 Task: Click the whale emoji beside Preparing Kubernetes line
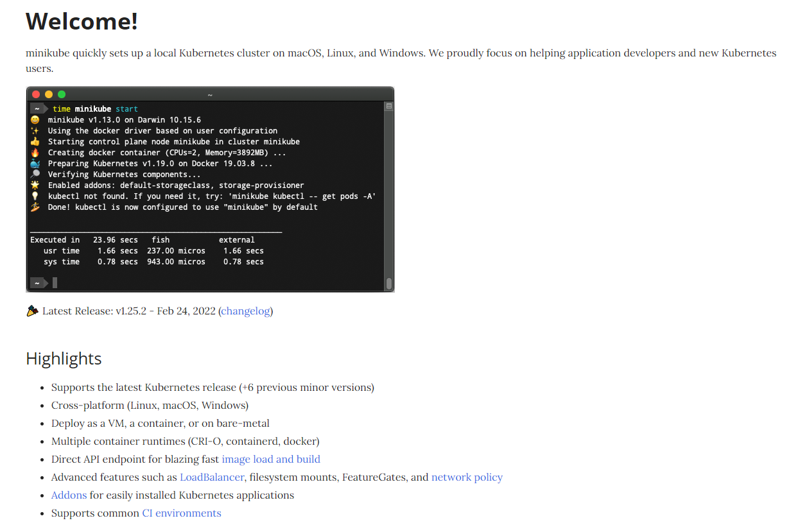coord(35,164)
